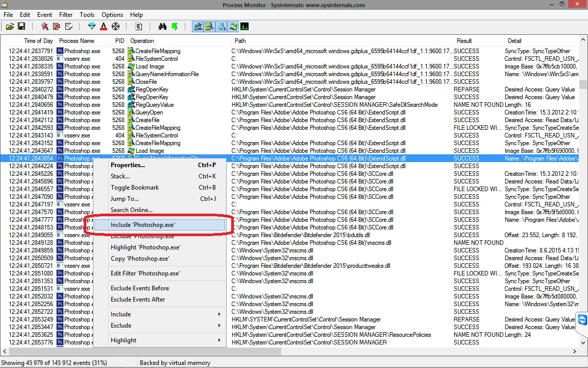Click the Process Monitor title bar app icon

[5, 5]
